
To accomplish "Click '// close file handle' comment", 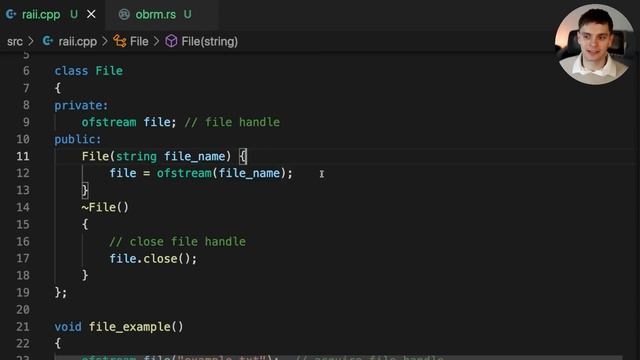I will coord(178,242).
